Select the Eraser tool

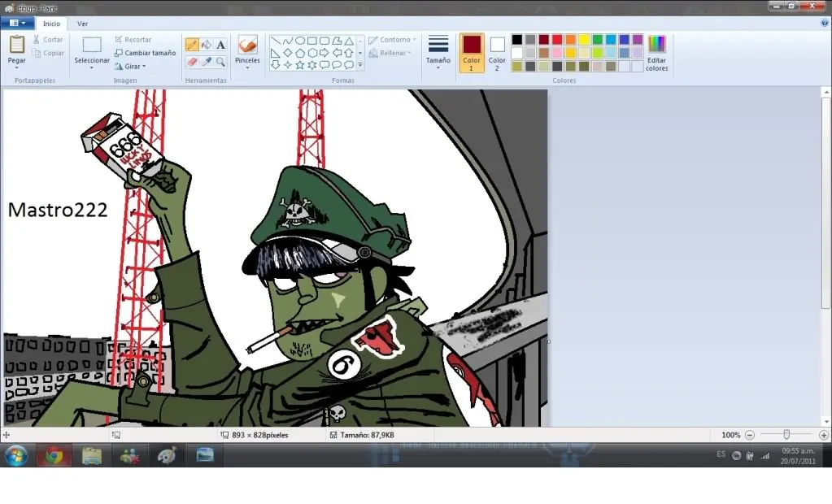(192, 62)
